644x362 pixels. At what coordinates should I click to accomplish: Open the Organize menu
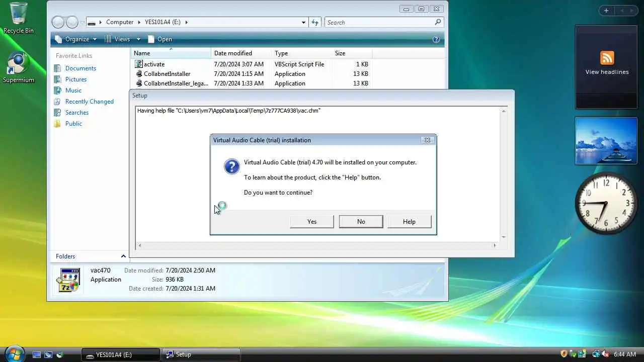pyautogui.click(x=75, y=39)
